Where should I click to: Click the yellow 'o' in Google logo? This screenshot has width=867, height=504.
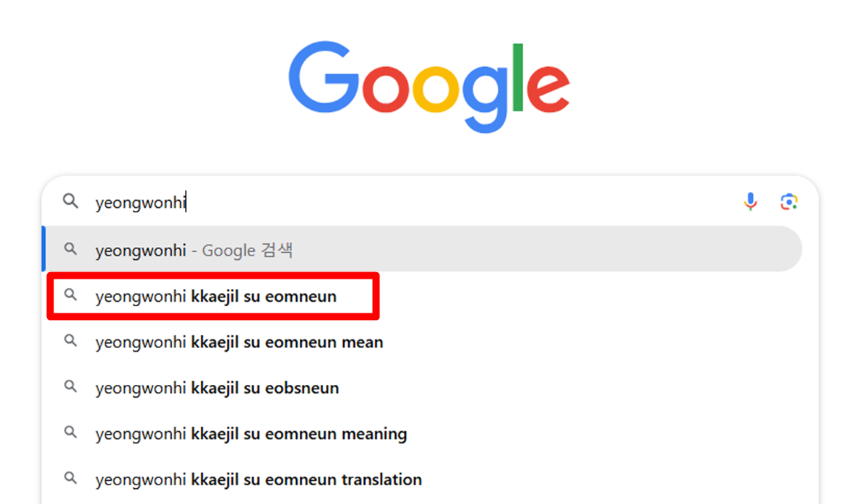point(436,91)
